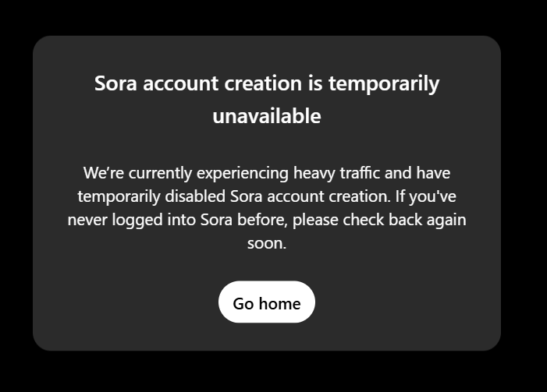Click the word 'Sora' in the heading
This screenshot has height=392, width=547.
pos(115,83)
